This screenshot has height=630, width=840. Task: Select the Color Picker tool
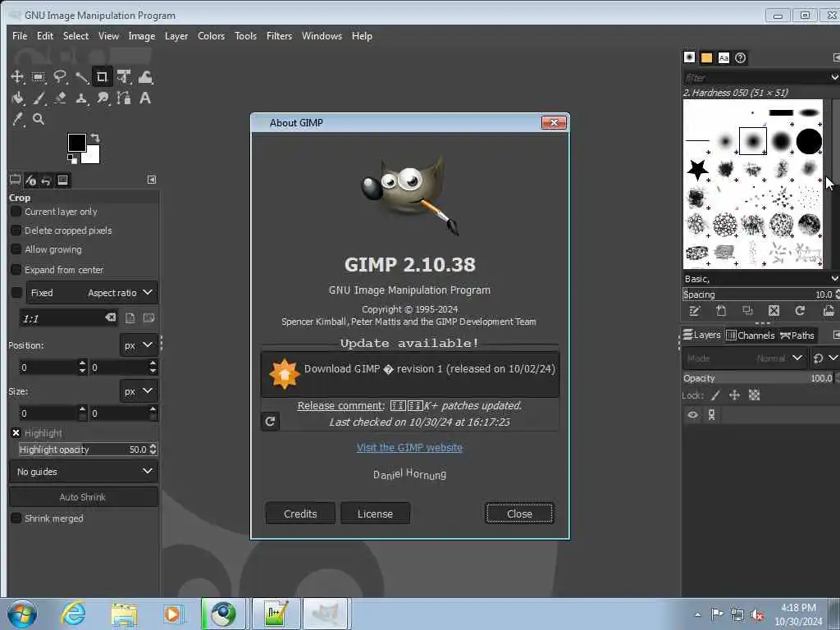coord(17,119)
